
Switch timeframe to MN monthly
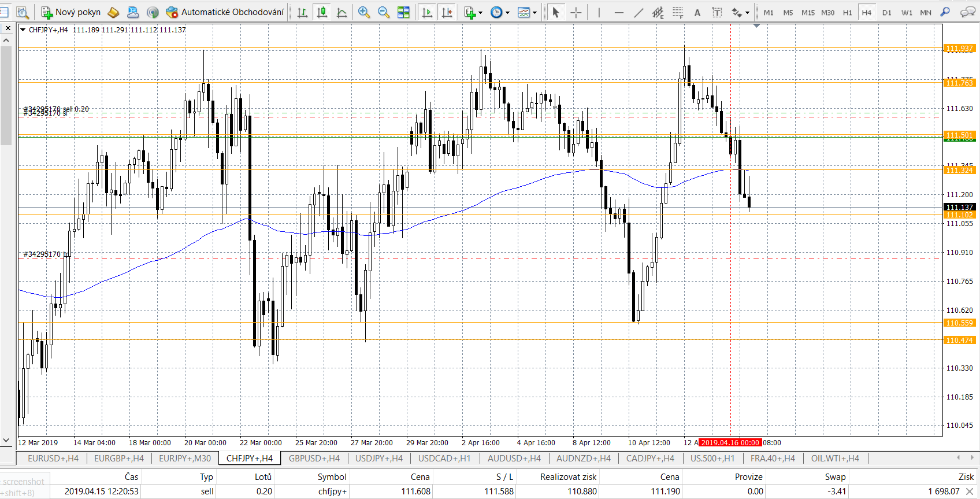coord(926,12)
